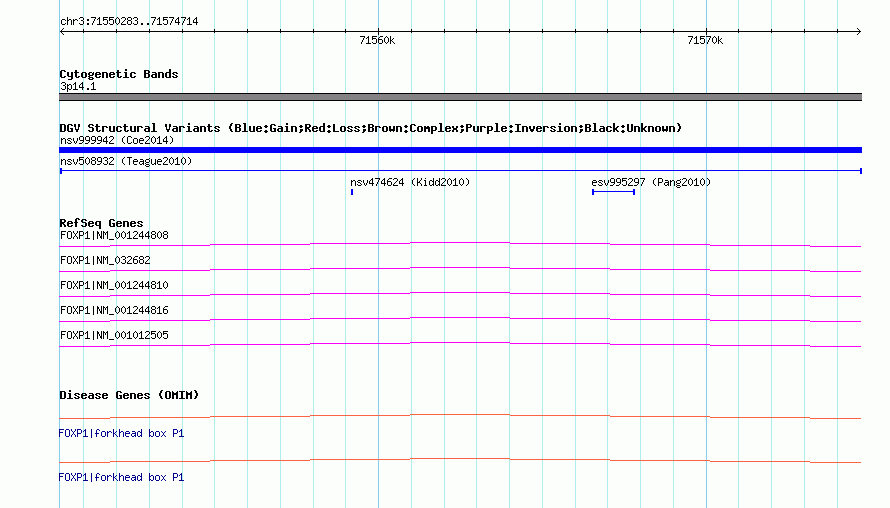The height and width of the screenshot is (508, 890).
Task: Click the 3p14.1 band label
Action: point(78,86)
